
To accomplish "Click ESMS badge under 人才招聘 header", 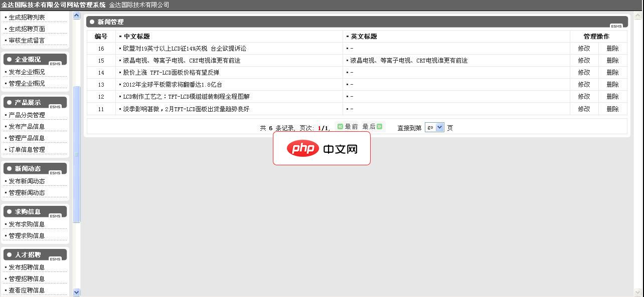I will pyautogui.click(x=55, y=259).
